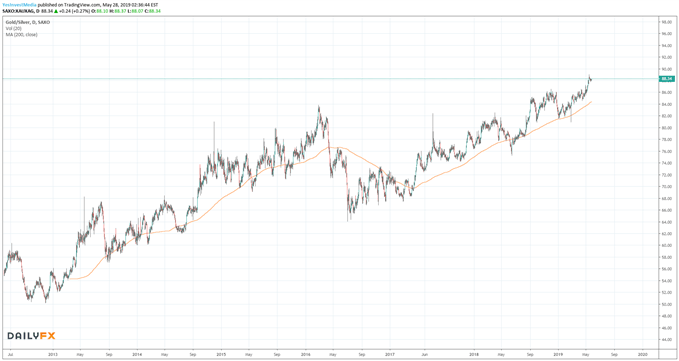Select the 'Vol (20)' indicator legend
Viewport: 679px width, 361px height.
click(x=13, y=28)
